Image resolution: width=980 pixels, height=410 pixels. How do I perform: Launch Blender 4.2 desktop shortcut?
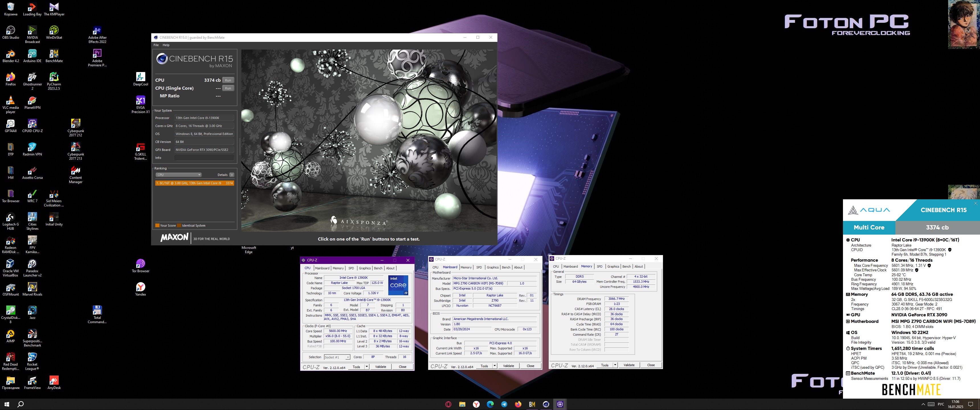11,56
